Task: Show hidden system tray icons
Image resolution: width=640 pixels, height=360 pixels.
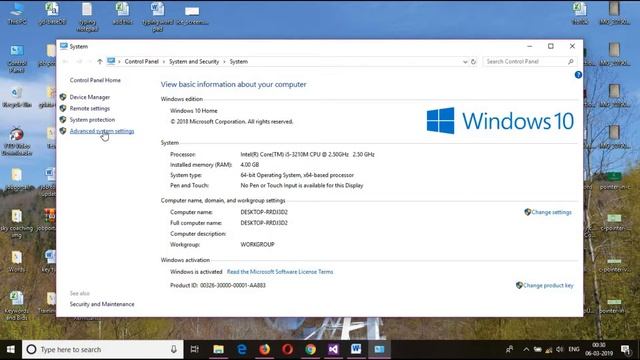Action: pos(526,349)
